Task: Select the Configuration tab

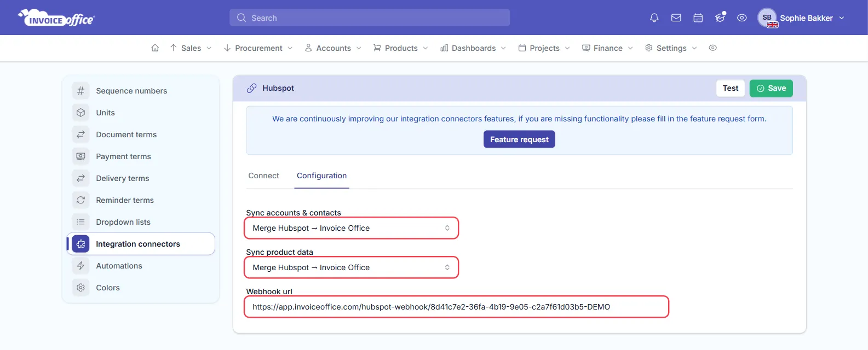Action: pyautogui.click(x=321, y=176)
